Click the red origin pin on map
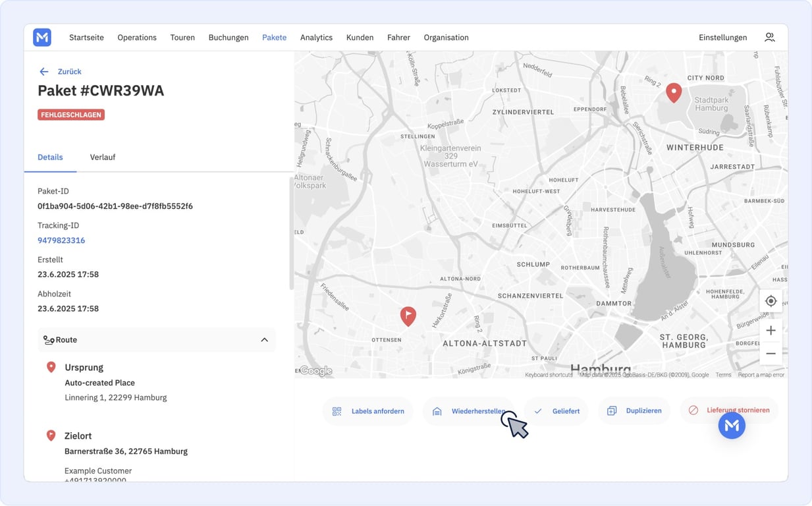This screenshot has height=506, width=812. (x=673, y=93)
